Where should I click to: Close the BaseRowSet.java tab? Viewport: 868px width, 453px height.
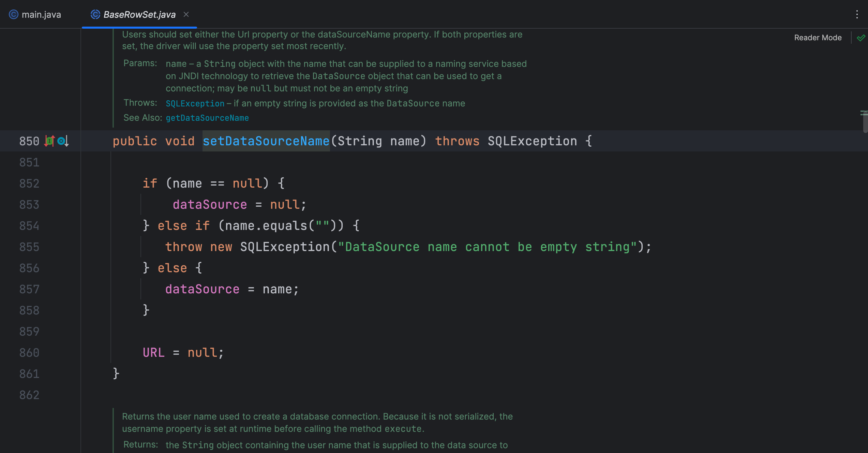tap(186, 14)
